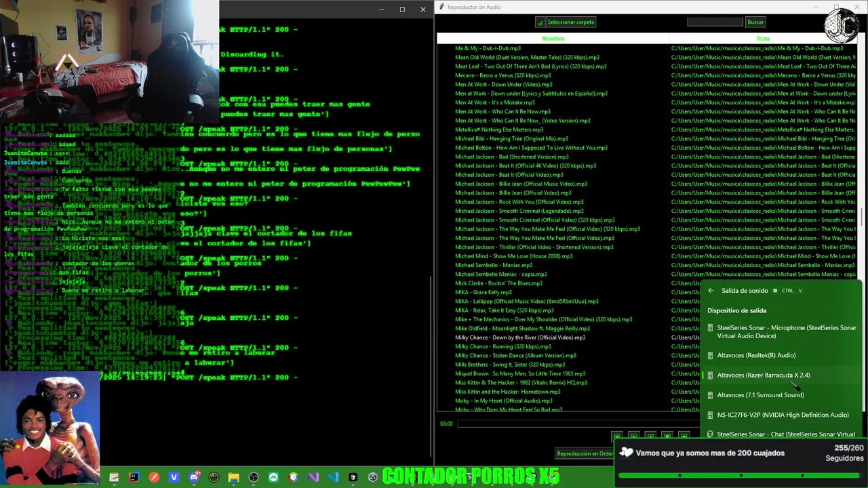Select Michael Bibi - Hanging Tree (Original Mix).mp3
Screen dimensions: 868x488
(512, 138)
